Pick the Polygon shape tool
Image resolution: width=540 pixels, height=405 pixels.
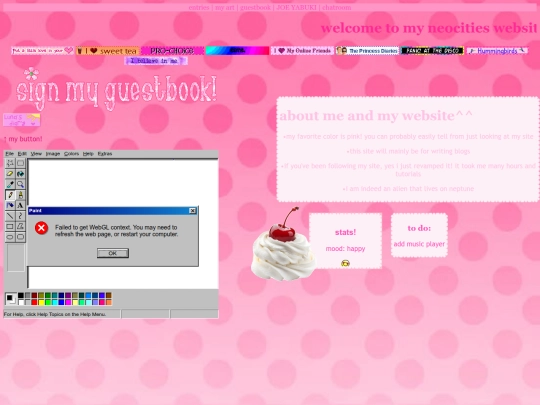tap(20, 227)
